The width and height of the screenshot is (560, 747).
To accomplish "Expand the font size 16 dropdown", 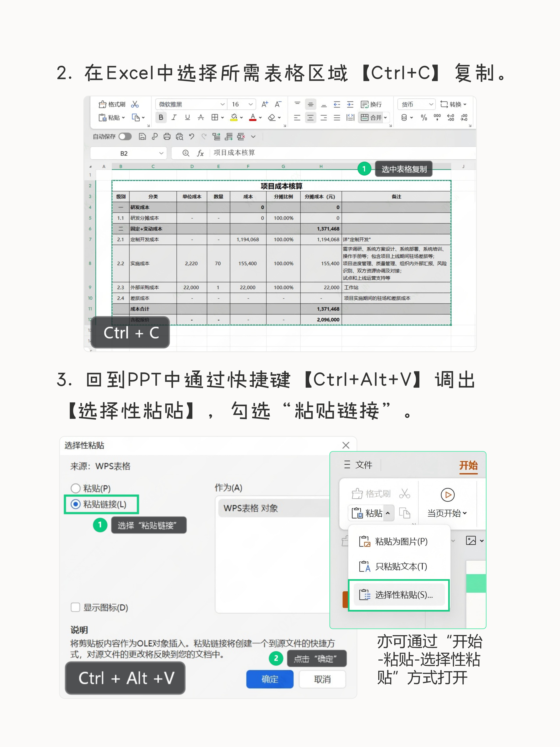I will point(250,104).
